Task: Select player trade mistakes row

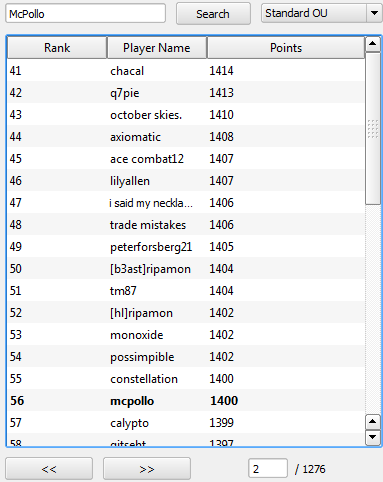Action: click(x=186, y=225)
